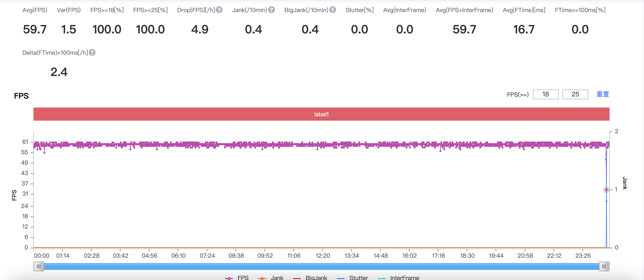Screen dimensions: 644x280
Task: Click the red label1 bar
Action: 321,114
